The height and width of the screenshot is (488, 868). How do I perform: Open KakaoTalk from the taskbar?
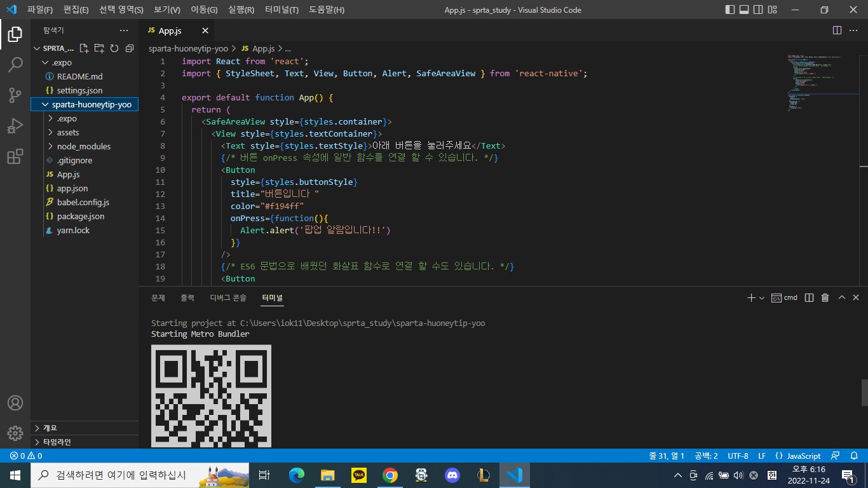359,475
